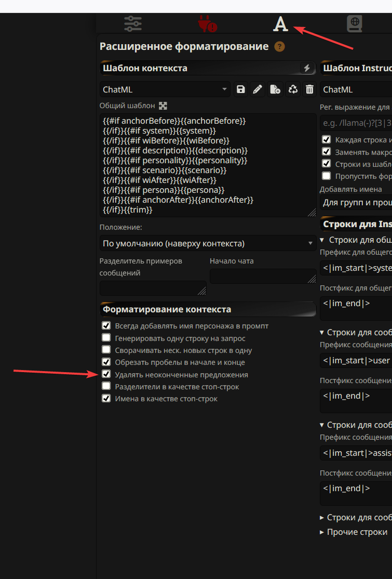Click the recycle arrows icon beside the context template

coord(293,89)
